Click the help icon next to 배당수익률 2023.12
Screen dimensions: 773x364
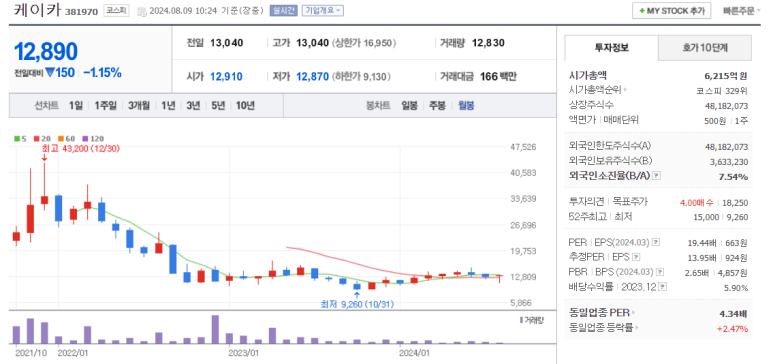[663, 287]
